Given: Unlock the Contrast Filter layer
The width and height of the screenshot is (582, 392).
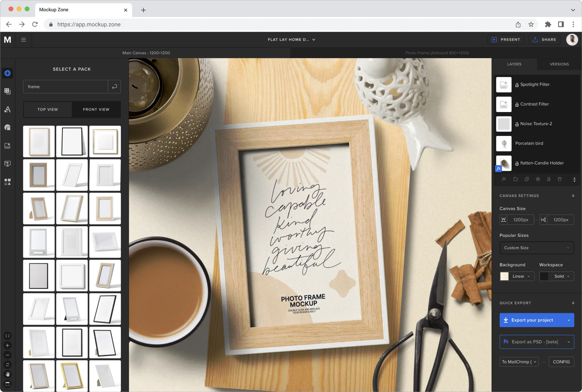Looking at the screenshot, I should [517, 104].
